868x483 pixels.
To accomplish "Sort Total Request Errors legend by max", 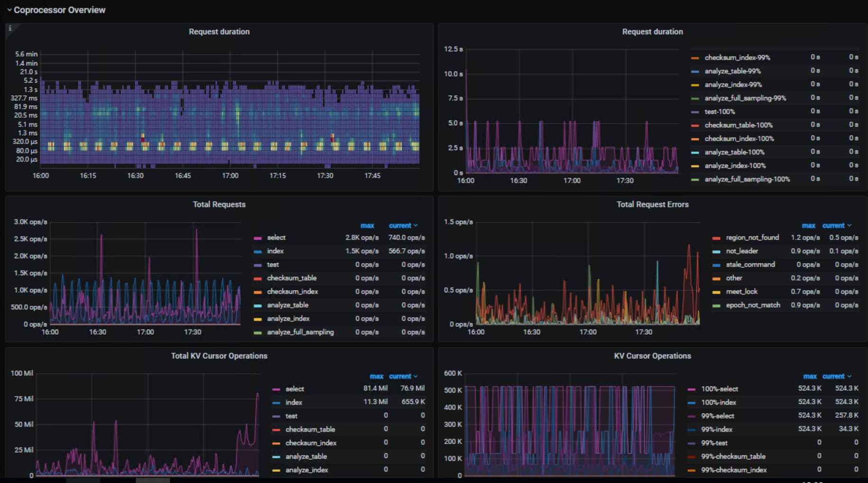I will (808, 226).
